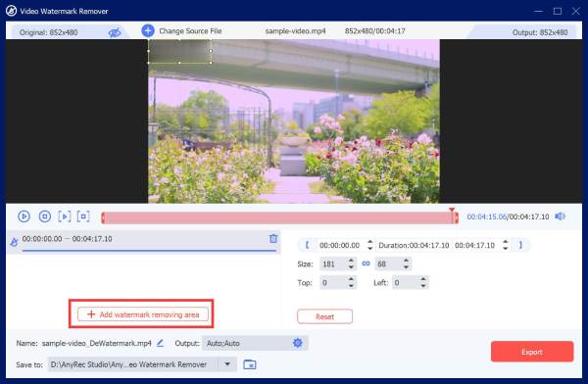Open output settings gear icon
Screen dimensions: 588x384
[297, 343]
